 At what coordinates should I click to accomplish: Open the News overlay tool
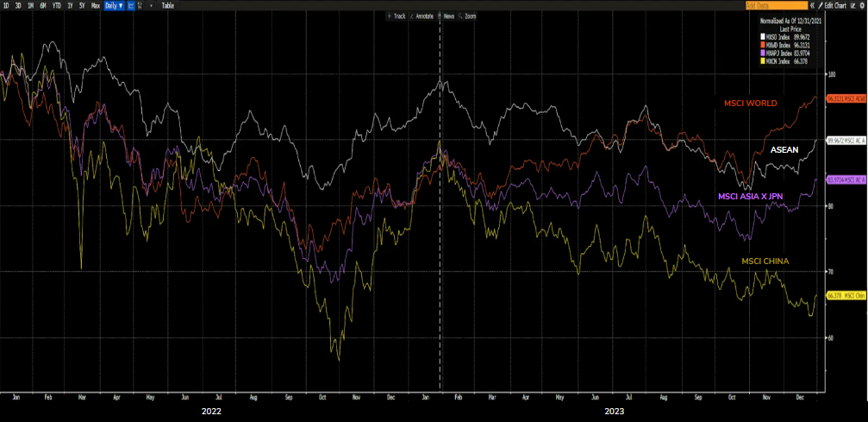click(x=446, y=16)
